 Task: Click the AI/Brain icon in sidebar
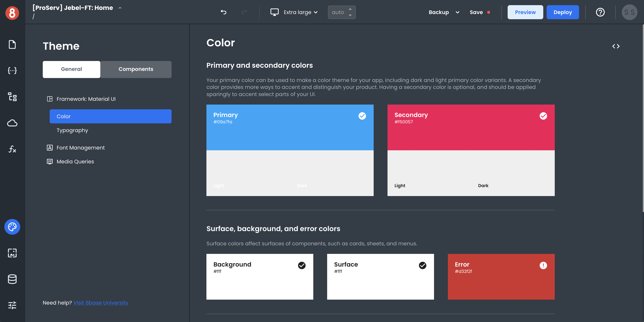click(12, 227)
